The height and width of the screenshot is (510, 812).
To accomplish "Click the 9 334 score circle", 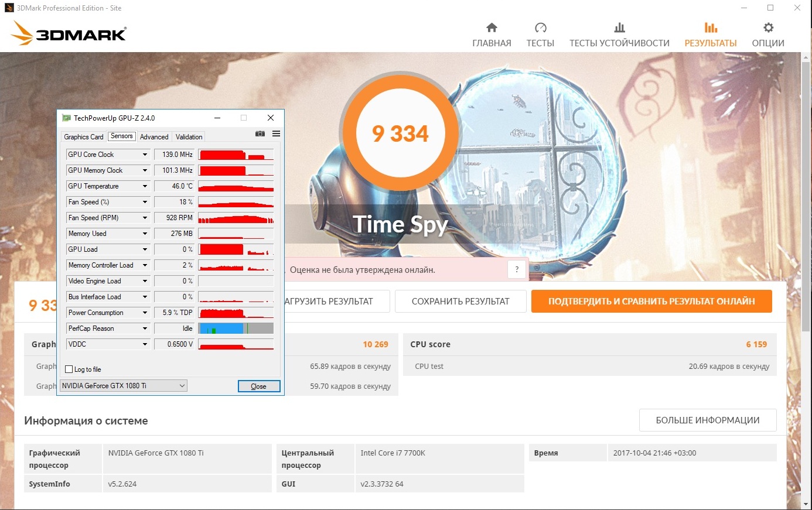I will (401, 134).
